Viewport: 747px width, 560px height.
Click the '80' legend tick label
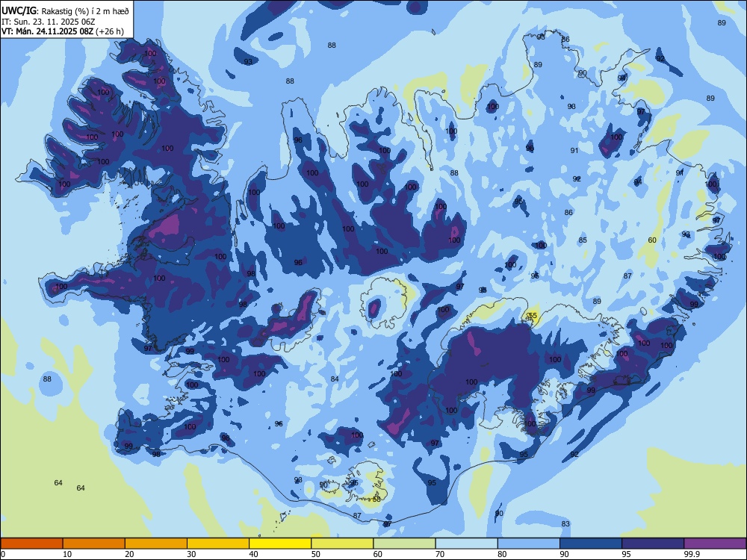tap(502, 554)
